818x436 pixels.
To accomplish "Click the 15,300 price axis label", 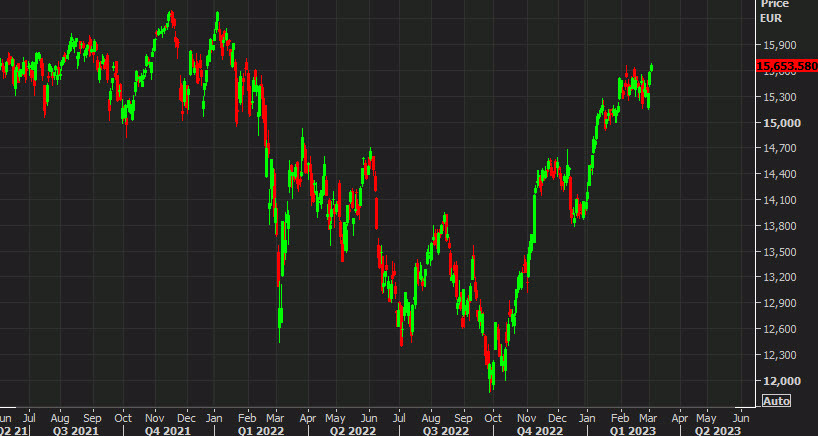I will [x=779, y=97].
